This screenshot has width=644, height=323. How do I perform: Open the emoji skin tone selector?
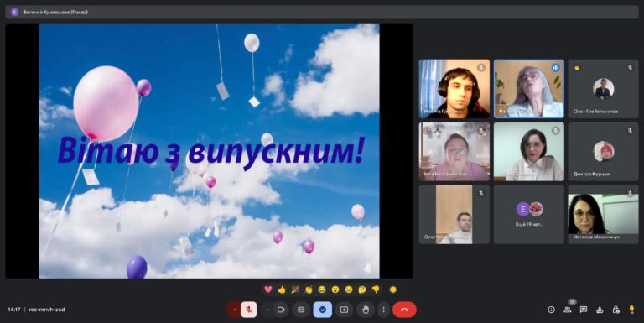(393, 289)
